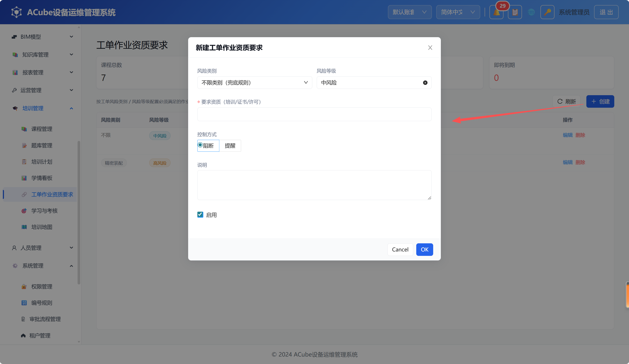Open the clipboard tasks icon in header
This screenshot has height=364, width=629.
point(515,12)
